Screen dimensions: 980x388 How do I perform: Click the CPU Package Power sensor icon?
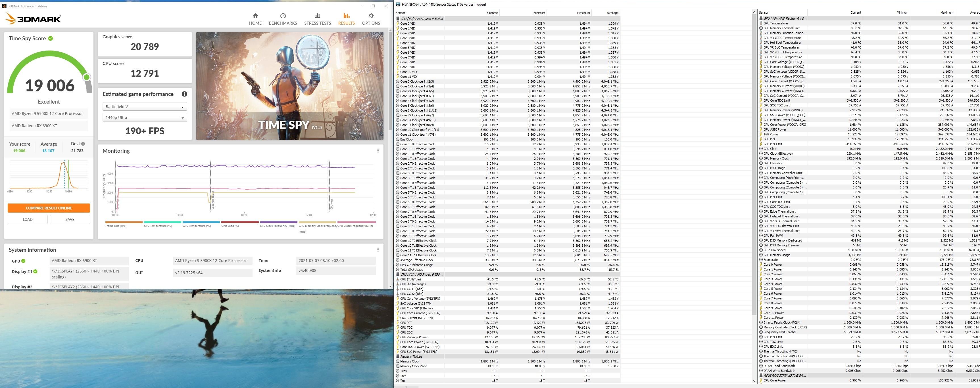pos(398,337)
